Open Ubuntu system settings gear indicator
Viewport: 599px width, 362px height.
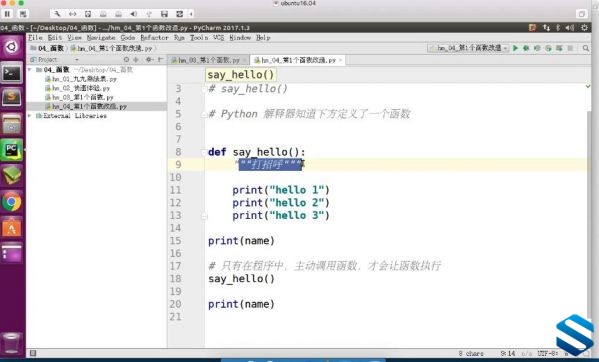(x=584, y=27)
